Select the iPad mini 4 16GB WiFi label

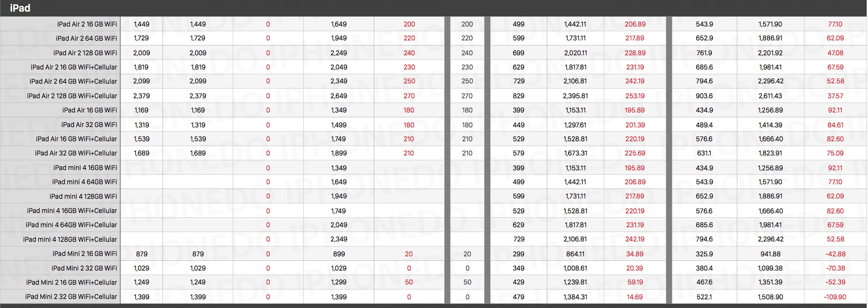coord(85,168)
